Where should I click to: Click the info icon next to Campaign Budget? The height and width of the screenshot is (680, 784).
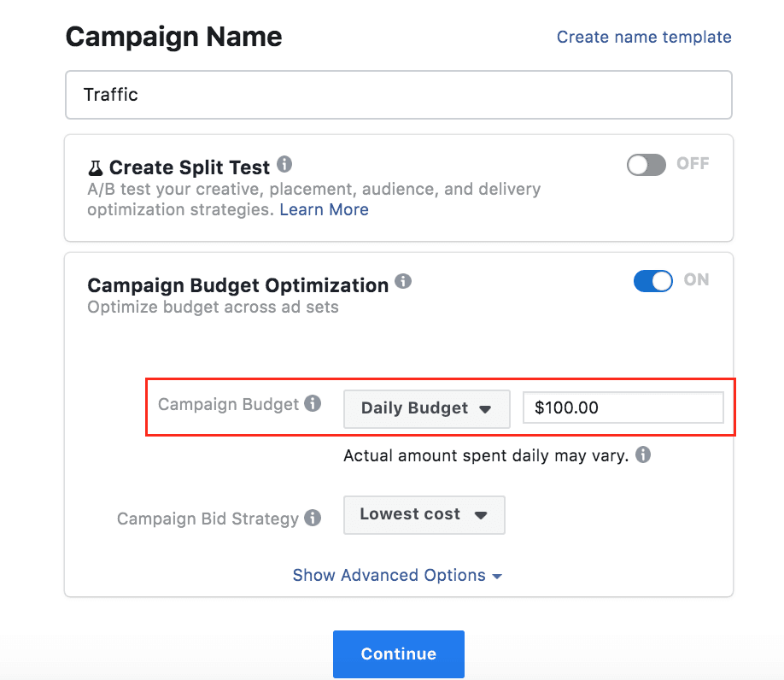pos(313,403)
